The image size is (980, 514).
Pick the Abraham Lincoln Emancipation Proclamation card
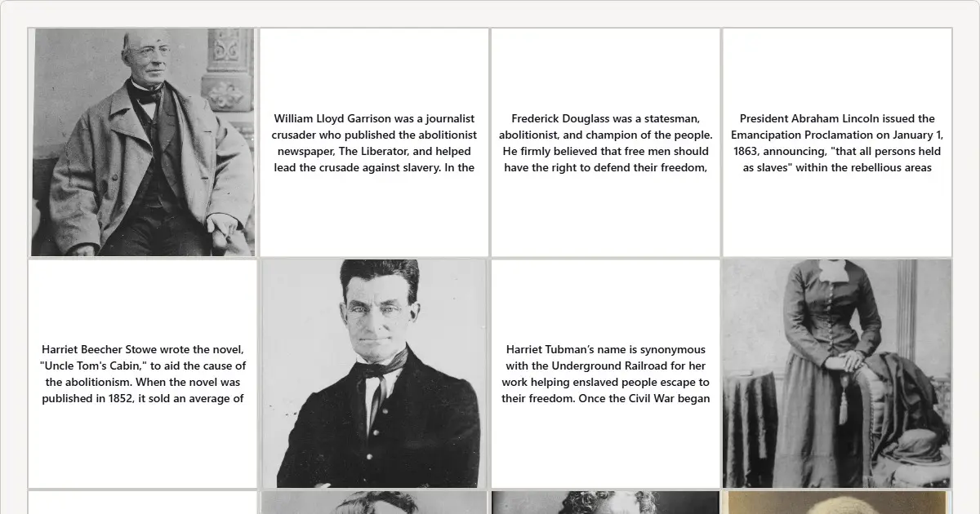[837, 143]
